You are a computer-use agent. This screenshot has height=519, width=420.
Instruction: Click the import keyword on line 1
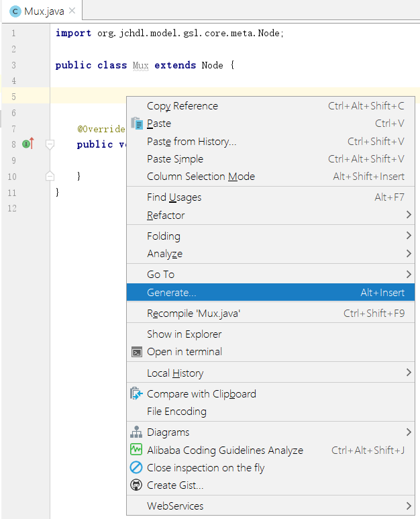73,34
